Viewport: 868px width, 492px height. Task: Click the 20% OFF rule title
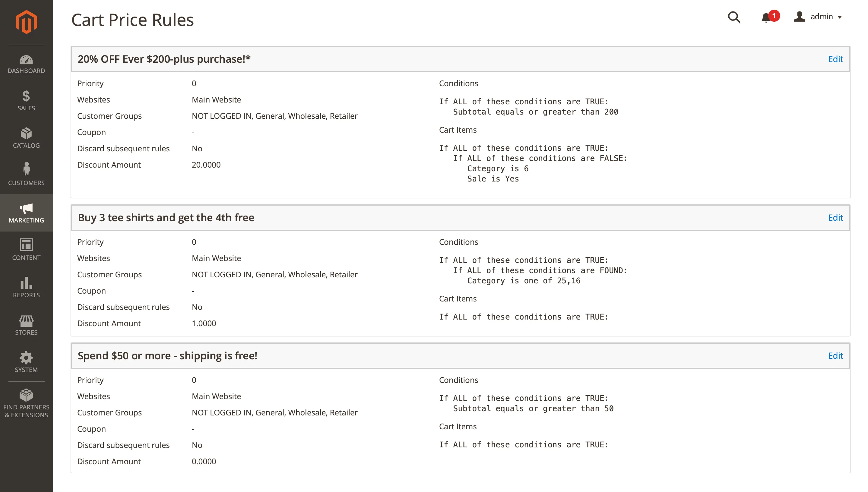[164, 59]
